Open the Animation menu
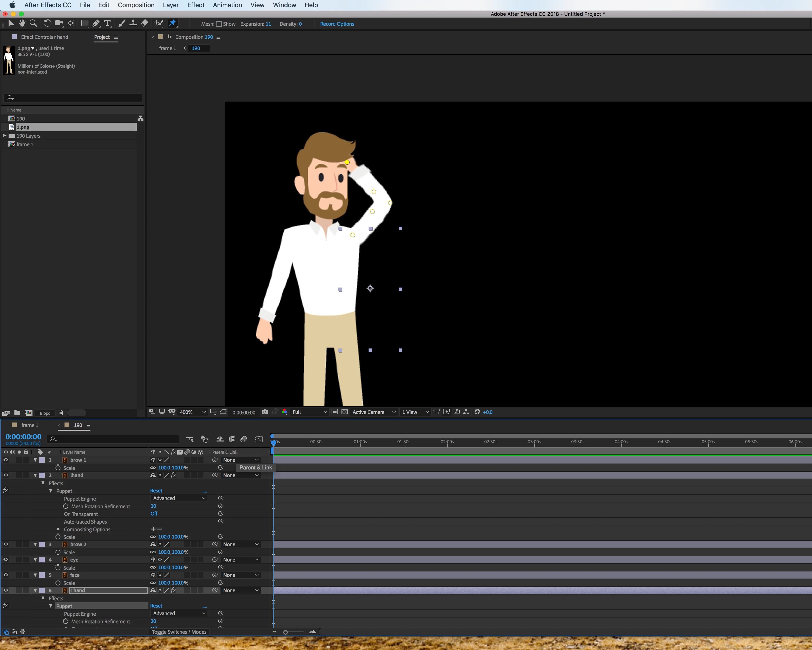Viewport: 812px width, 650px height. 227,5
